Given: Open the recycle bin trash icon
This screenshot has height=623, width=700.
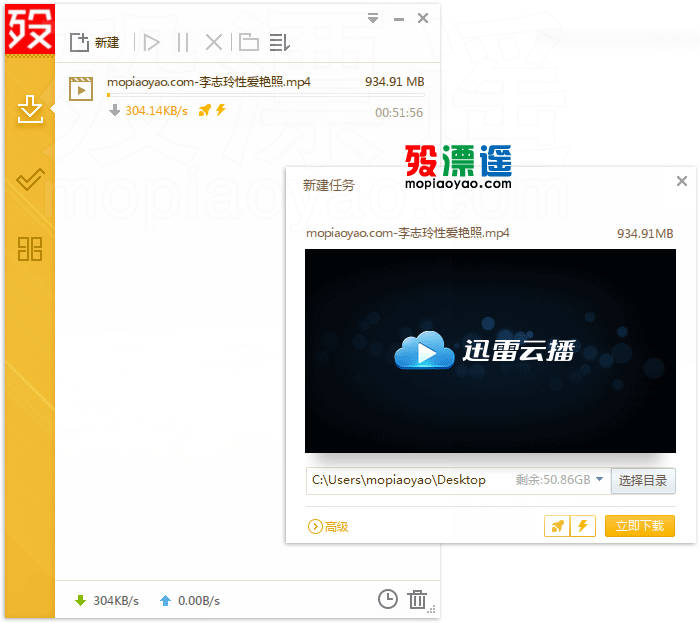Looking at the screenshot, I should pos(417,599).
